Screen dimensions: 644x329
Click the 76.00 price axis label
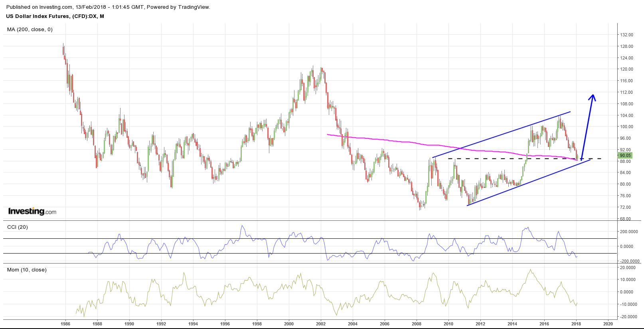click(x=625, y=196)
